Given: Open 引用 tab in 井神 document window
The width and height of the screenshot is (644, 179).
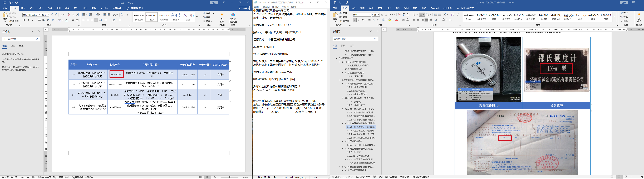Looking at the screenshot, I should (x=389, y=8).
